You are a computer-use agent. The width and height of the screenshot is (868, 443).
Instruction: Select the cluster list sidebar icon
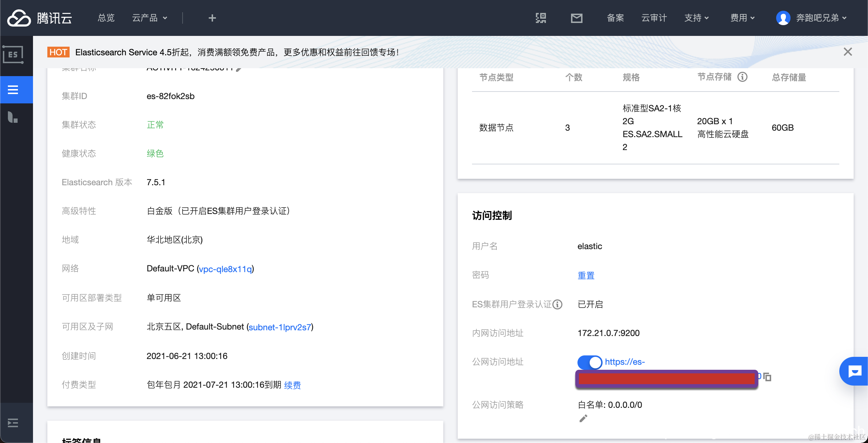pos(13,90)
